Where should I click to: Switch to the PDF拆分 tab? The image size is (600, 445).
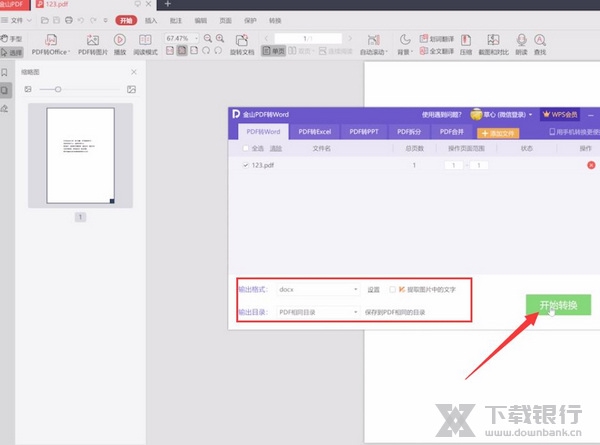[x=409, y=132]
